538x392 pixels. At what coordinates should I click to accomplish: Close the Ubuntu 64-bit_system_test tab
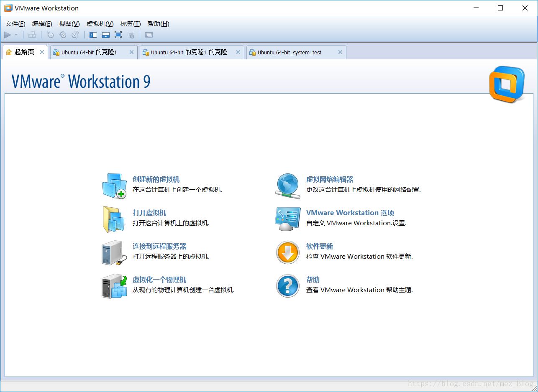340,52
